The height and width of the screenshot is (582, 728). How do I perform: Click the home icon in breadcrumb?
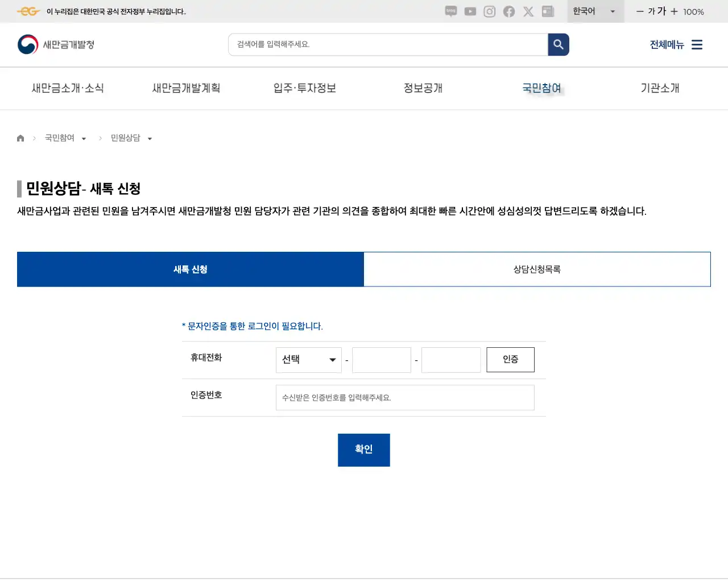pos(20,138)
